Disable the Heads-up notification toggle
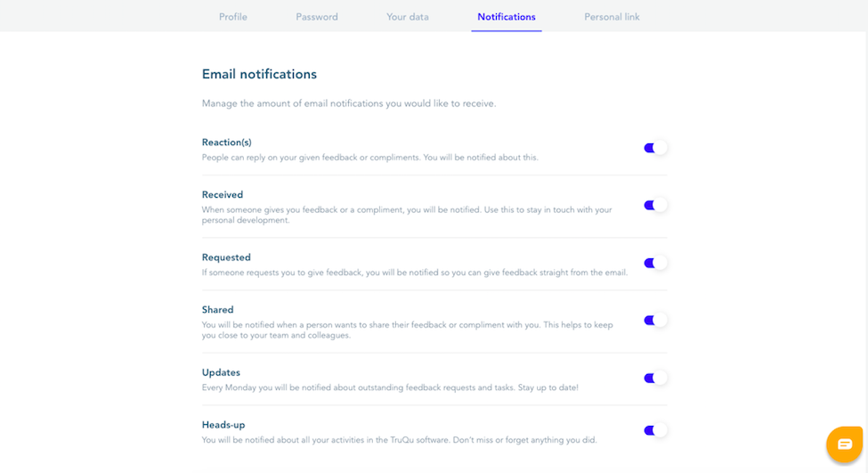The height and width of the screenshot is (473, 868). 655,430
